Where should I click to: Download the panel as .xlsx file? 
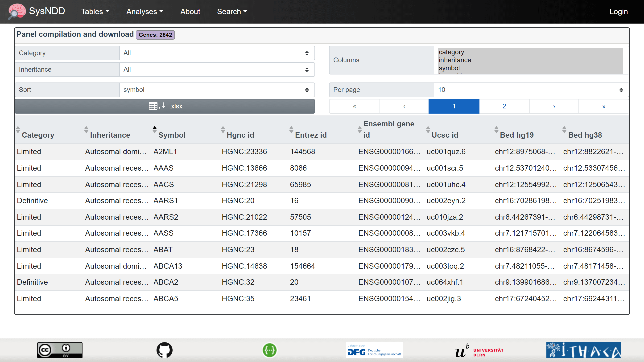tap(165, 106)
